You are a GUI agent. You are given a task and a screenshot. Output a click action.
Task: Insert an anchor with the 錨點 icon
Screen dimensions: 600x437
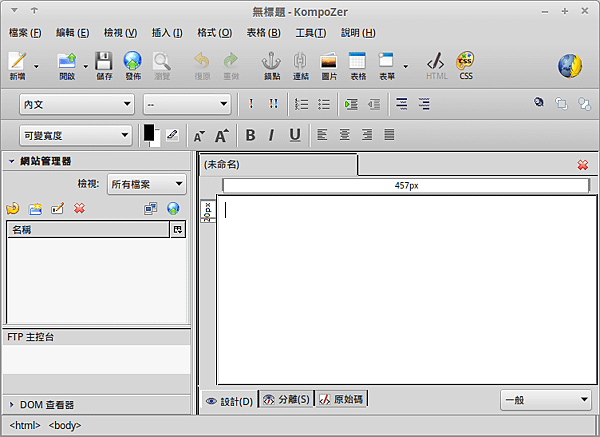pos(272,61)
